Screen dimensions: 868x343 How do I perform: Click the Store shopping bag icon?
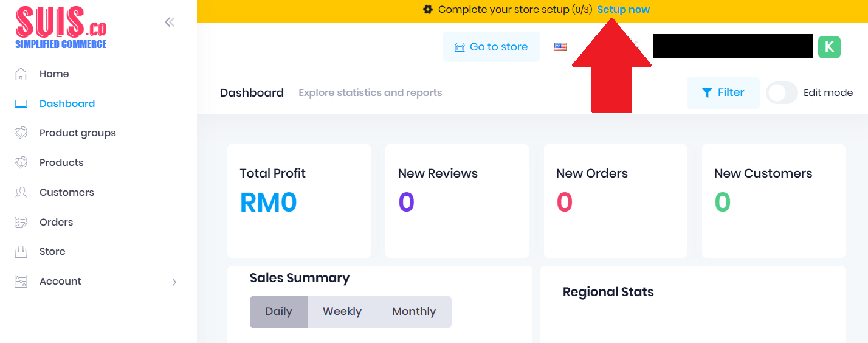coord(21,251)
